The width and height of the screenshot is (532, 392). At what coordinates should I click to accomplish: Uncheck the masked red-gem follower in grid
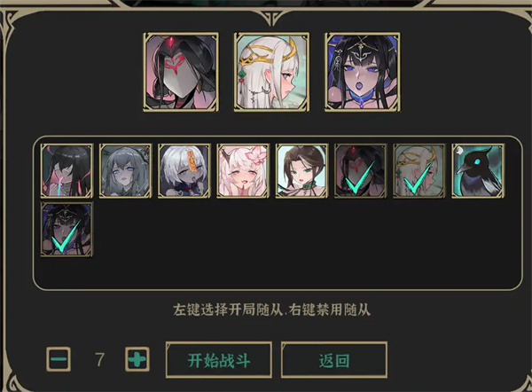pos(361,170)
